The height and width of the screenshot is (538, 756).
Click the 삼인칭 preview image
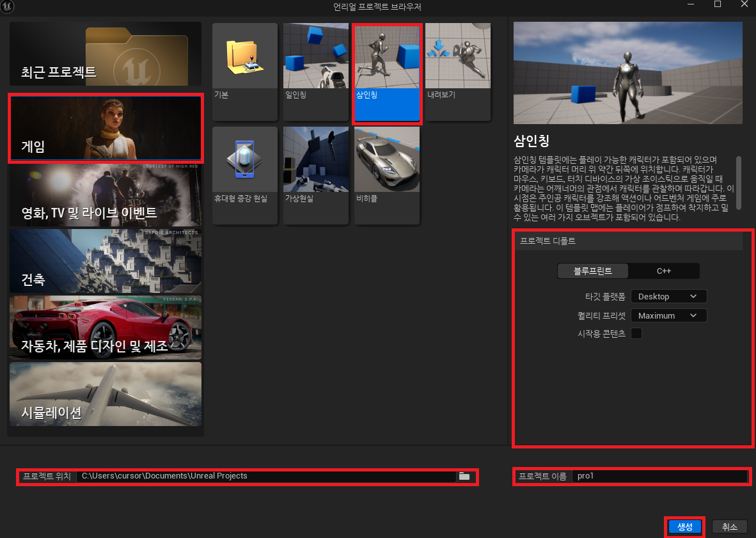click(x=627, y=73)
